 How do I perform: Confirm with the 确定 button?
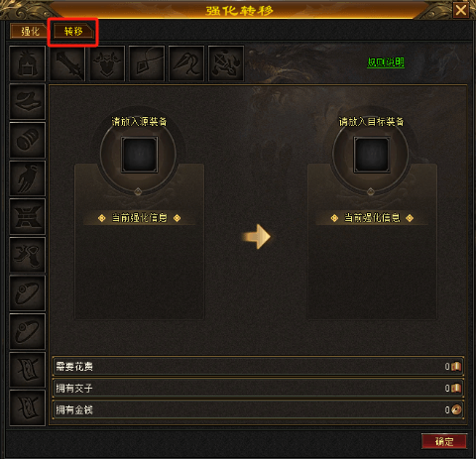coord(444,441)
